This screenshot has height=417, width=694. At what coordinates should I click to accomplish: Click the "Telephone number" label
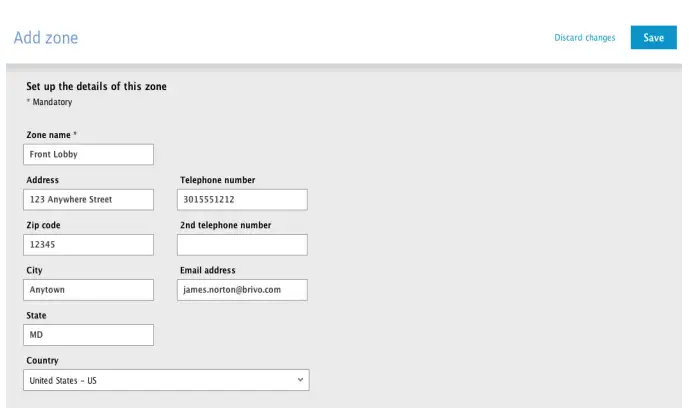coord(217,180)
